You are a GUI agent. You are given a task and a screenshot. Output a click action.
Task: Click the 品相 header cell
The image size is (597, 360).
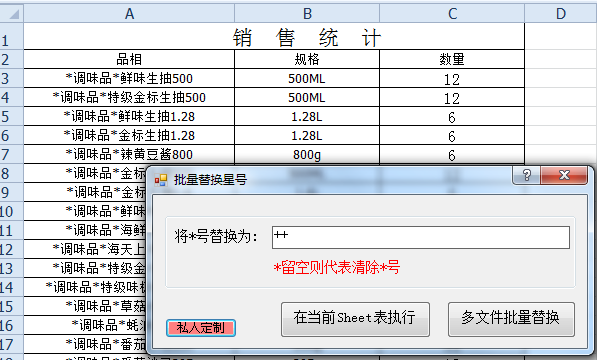(129, 59)
